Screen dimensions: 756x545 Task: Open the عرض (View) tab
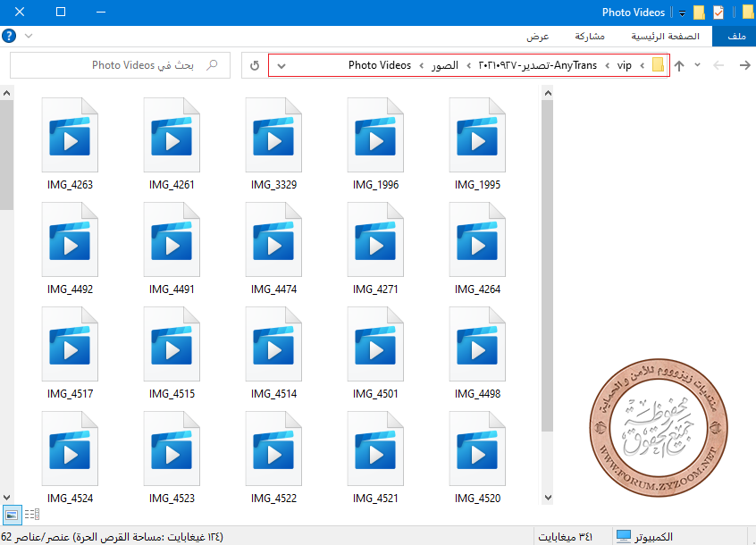(x=538, y=36)
